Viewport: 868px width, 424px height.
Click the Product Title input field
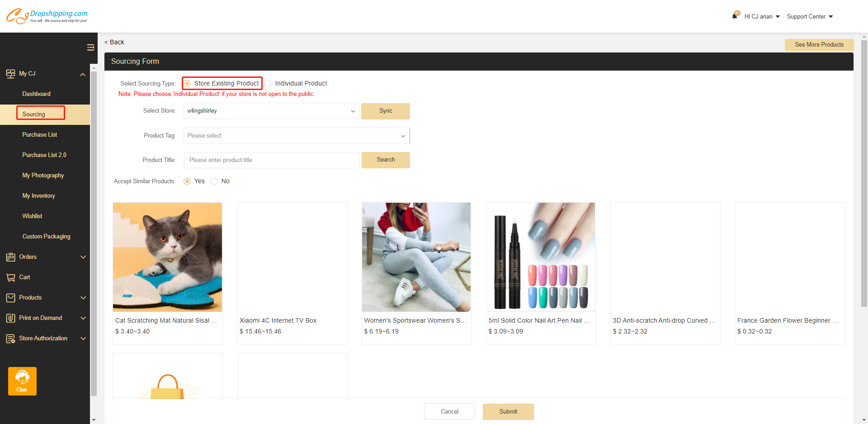coord(271,160)
